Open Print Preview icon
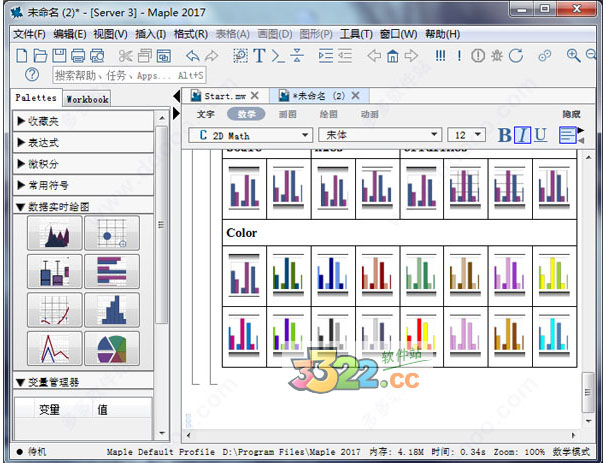The image size is (606, 463). pyautogui.click(x=97, y=56)
